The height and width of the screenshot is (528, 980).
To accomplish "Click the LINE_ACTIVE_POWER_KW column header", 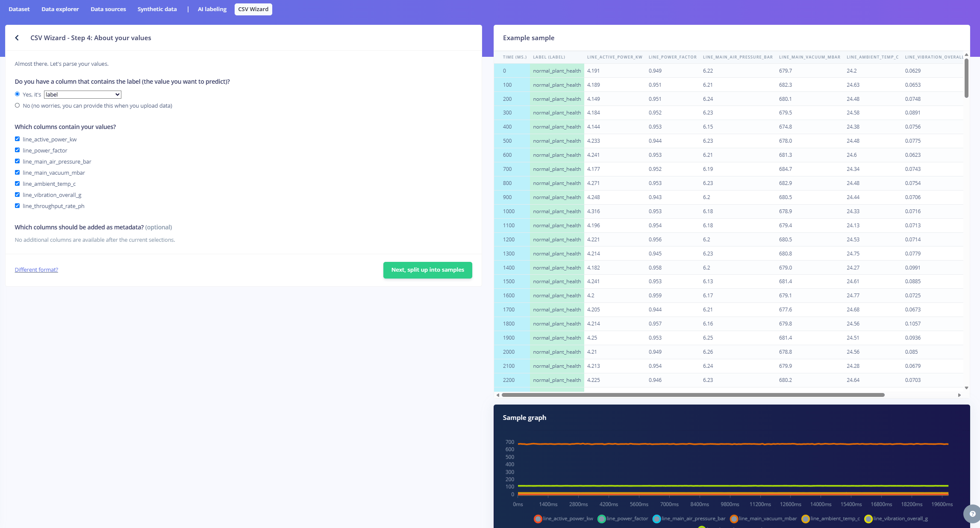I will coord(615,57).
